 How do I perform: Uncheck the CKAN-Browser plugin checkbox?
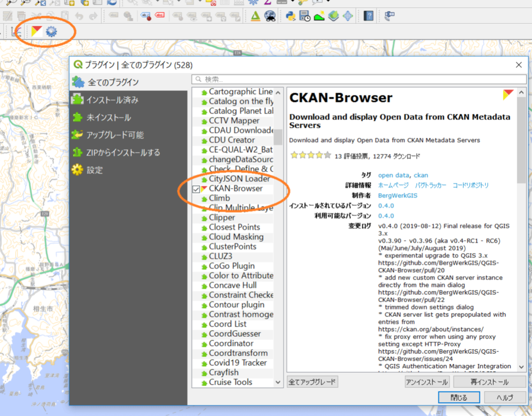point(196,189)
